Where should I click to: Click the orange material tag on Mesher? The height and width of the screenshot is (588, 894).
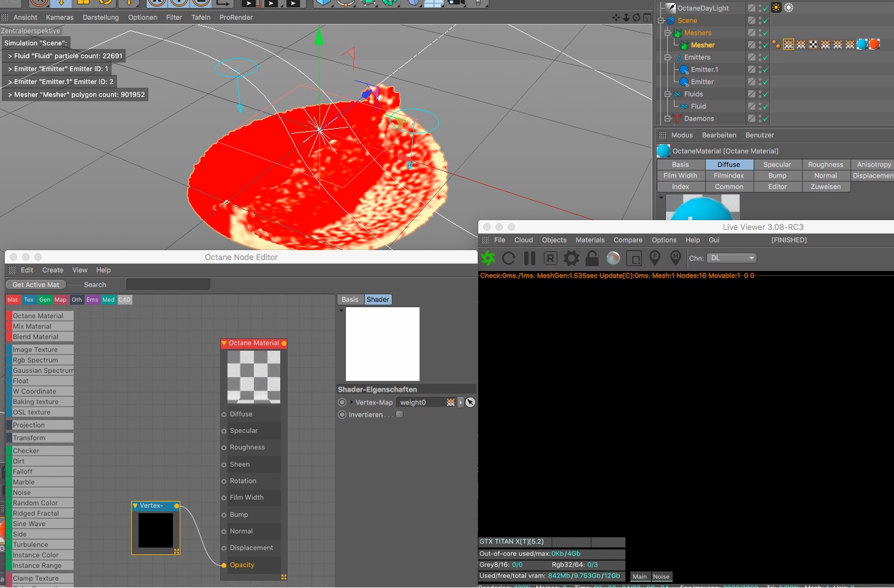[x=874, y=44]
